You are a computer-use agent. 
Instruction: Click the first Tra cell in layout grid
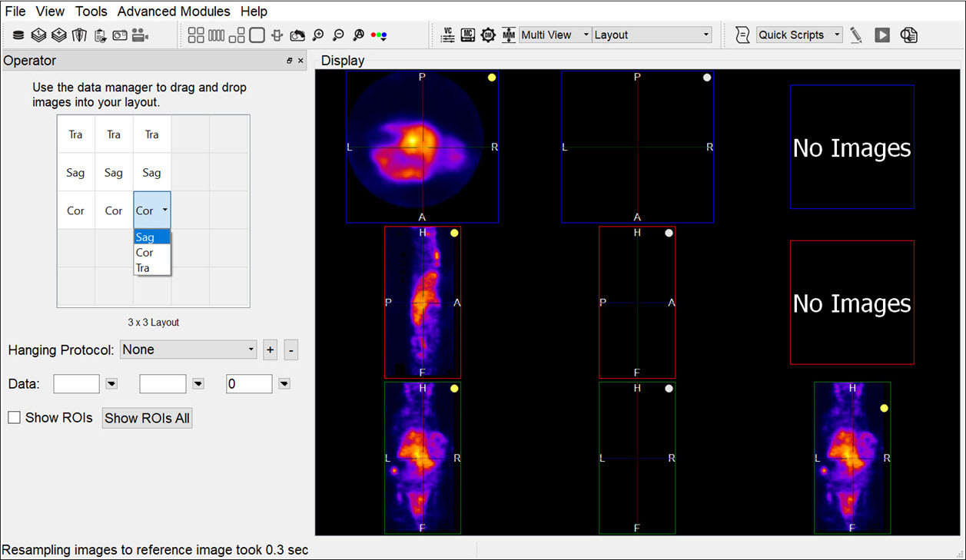(x=75, y=134)
